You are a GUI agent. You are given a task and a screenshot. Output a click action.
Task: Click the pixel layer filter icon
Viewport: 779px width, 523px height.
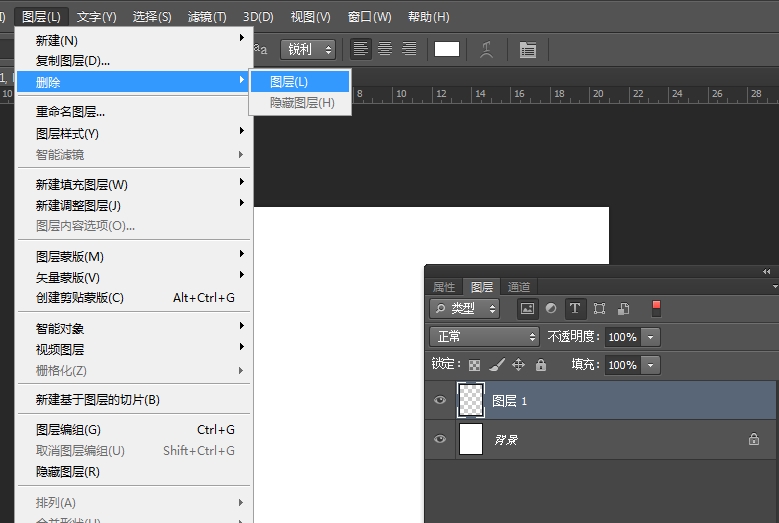(x=527, y=309)
